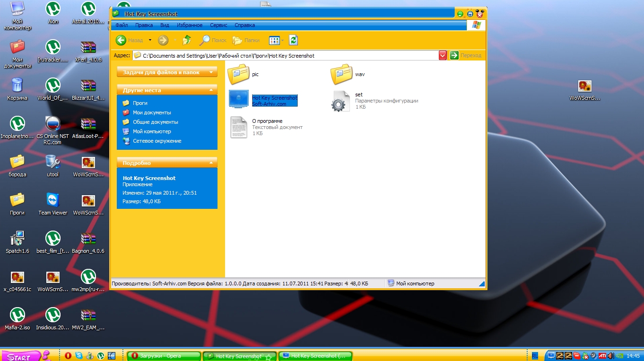
Task: Click the Корзина recycle bin desktop icon
Action: coord(17,86)
